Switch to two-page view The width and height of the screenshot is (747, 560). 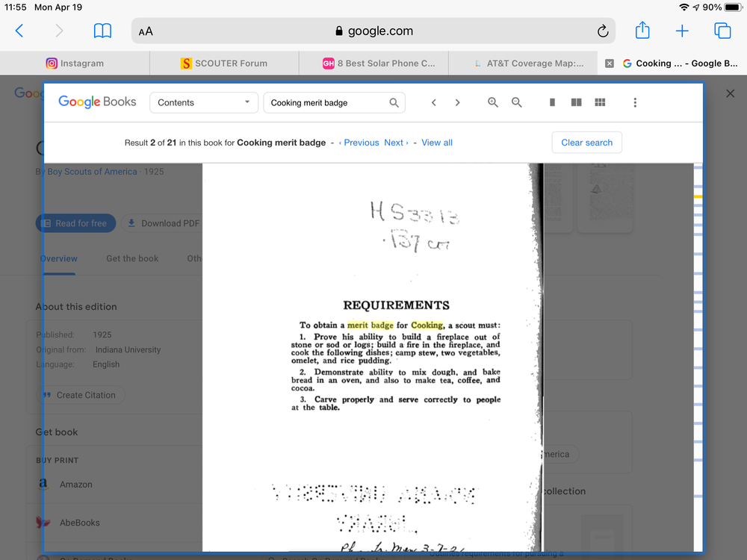[x=576, y=102]
